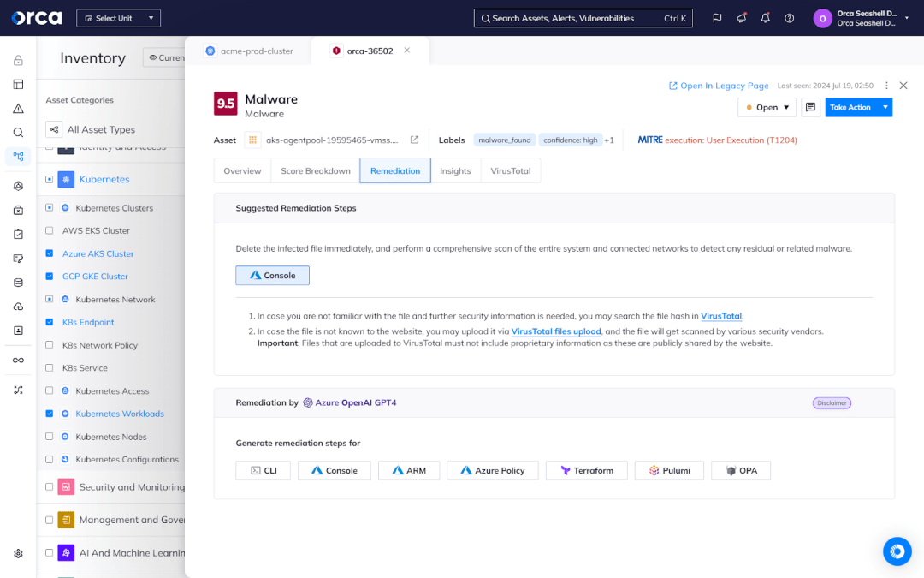Open the Select Unit dropdown
Viewport: 924px width, 578px height.
118,18
